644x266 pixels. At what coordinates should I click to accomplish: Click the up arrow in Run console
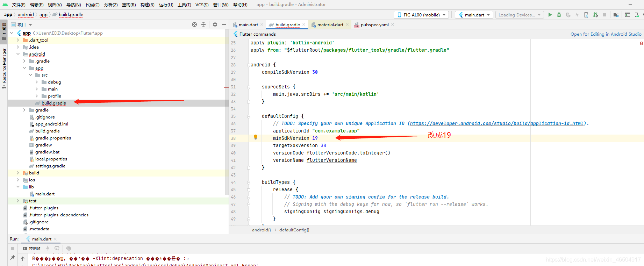(23, 259)
